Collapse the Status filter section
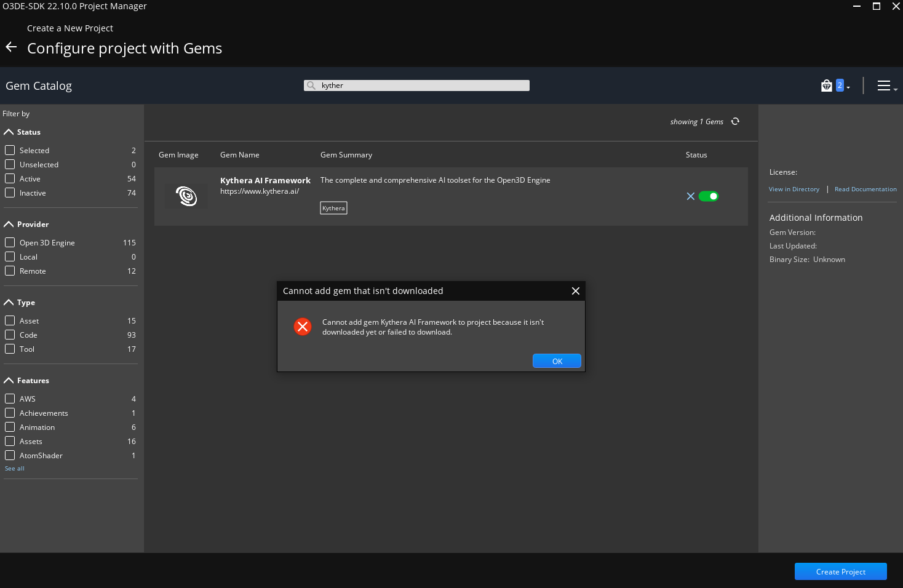Image resolution: width=903 pixels, height=588 pixels. 9,132
